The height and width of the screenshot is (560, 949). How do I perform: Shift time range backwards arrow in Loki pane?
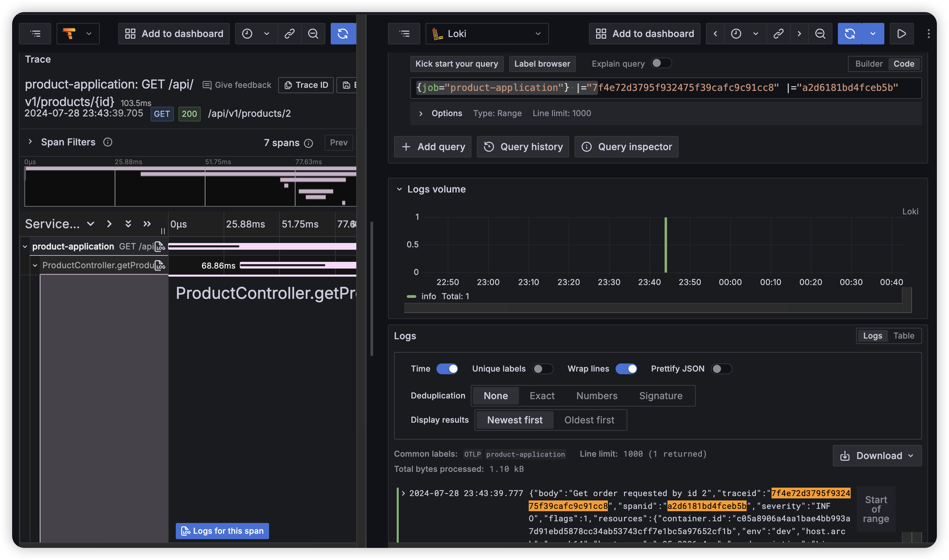tap(715, 34)
